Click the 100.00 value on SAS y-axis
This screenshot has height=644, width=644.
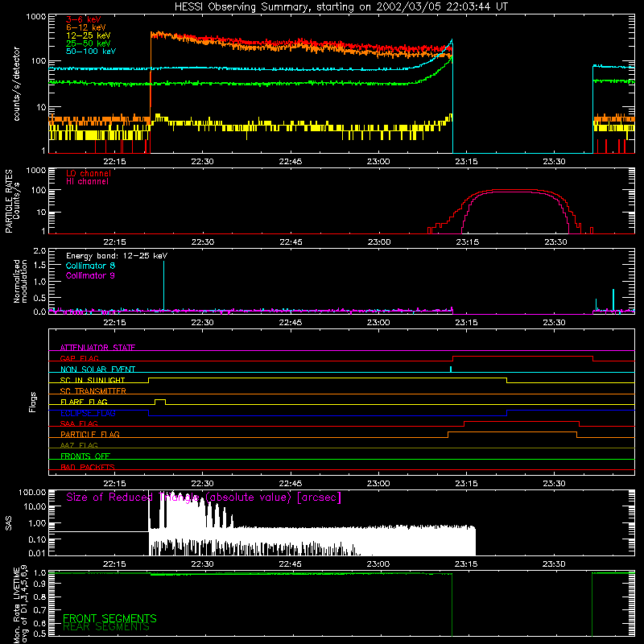click(32, 492)
